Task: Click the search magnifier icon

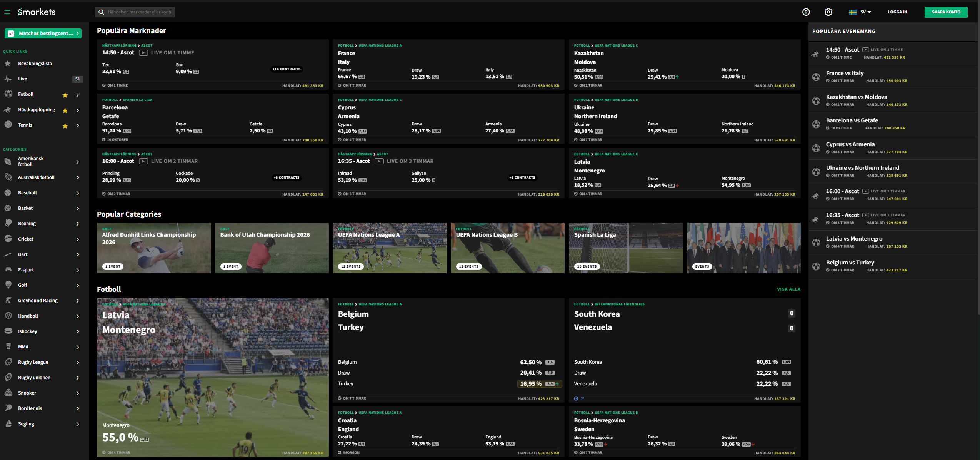Action: click(101, 12)
